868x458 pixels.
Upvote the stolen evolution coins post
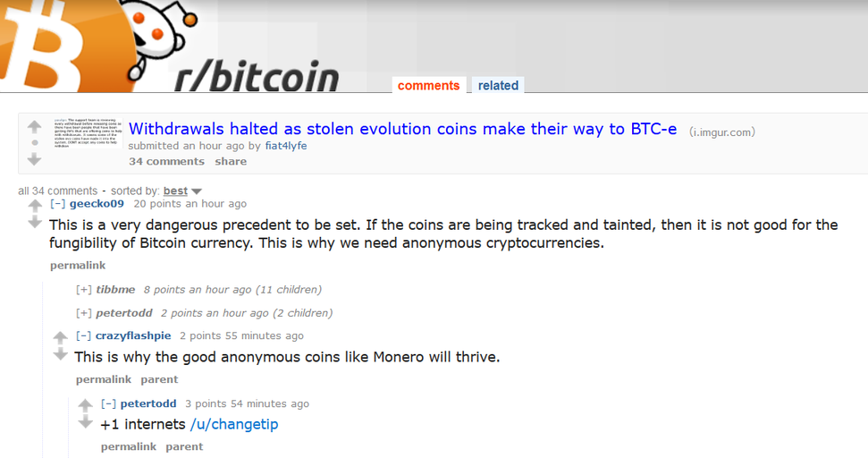tap(34, 127)
